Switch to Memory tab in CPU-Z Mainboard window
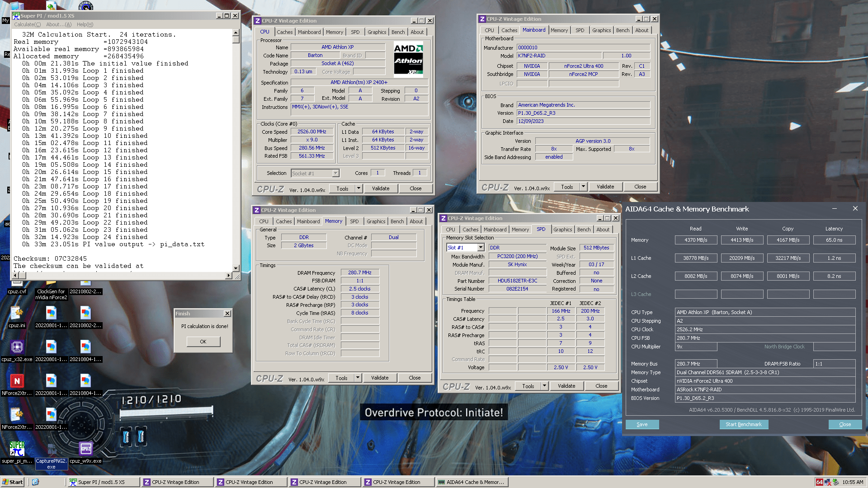 (559, 30)
